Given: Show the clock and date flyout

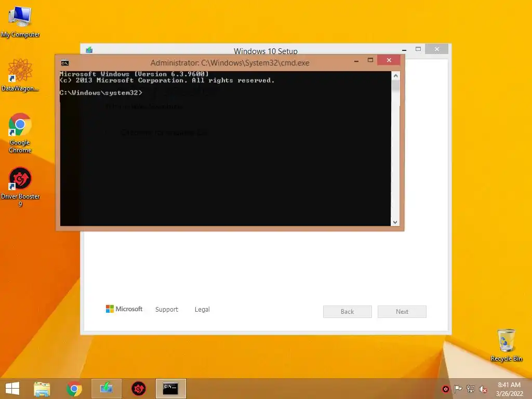Looking at the screenshot, I should (509, 389).
